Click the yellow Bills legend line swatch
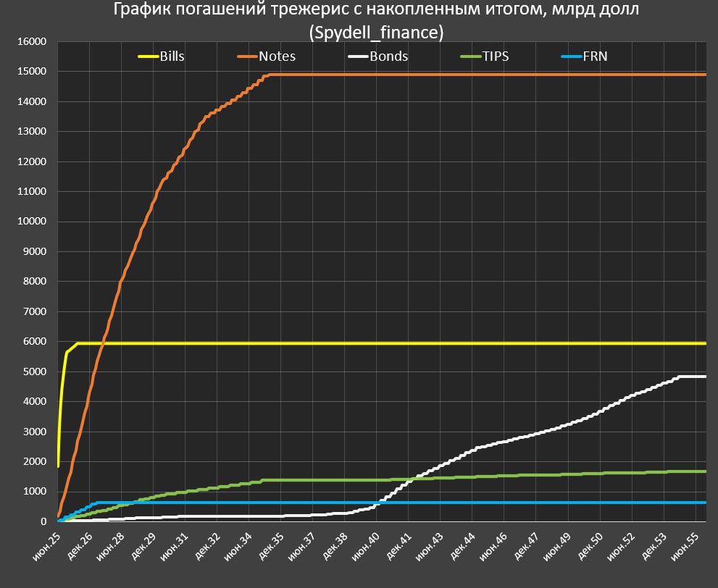The height and width of the screenshot is (588, 718). 149,56
